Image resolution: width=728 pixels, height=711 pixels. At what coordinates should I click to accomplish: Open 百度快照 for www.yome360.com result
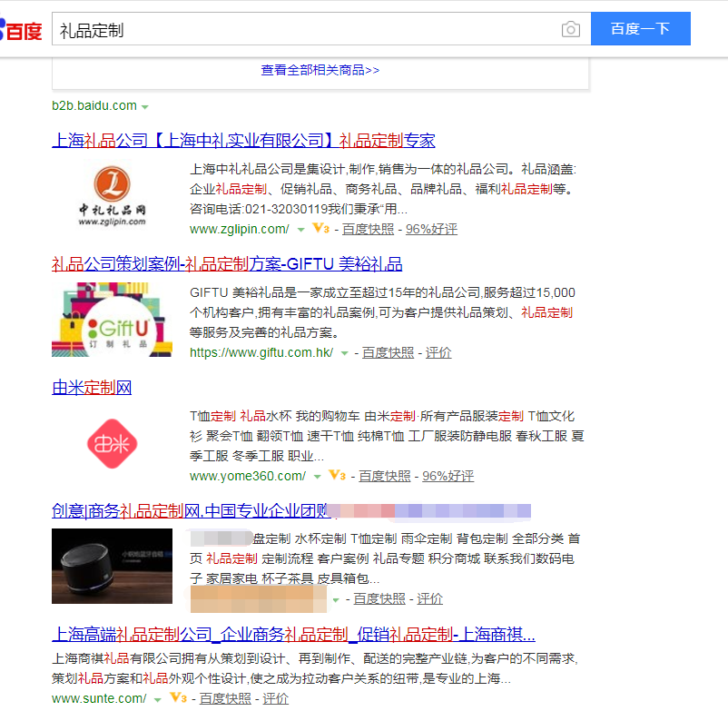(385, 476)
